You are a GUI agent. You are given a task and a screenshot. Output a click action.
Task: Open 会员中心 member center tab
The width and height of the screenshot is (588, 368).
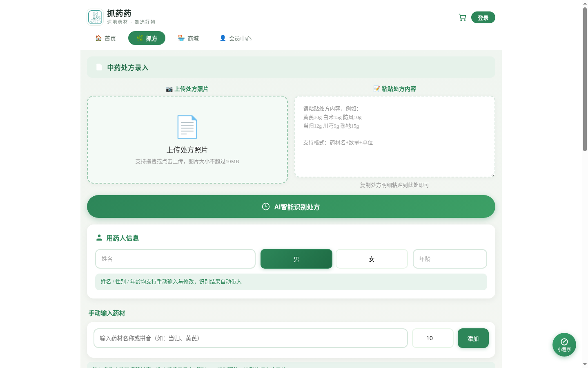(x=235, y=38)
